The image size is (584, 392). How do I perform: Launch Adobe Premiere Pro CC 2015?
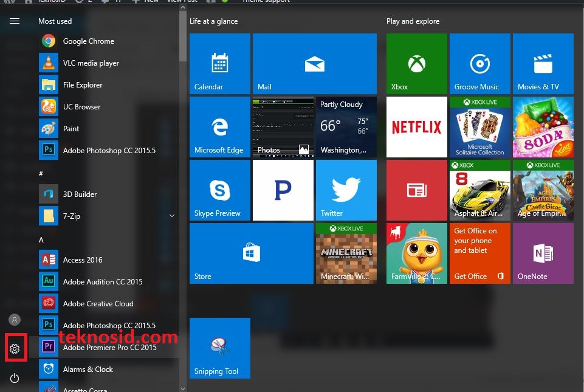108,347
